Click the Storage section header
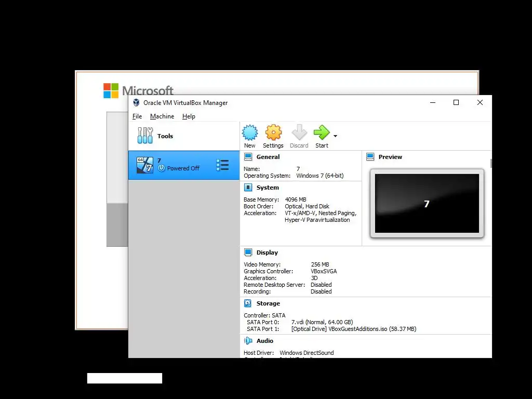Image resolution: width=532 pixels, height=399 pixels. click(x=268, y=303)
